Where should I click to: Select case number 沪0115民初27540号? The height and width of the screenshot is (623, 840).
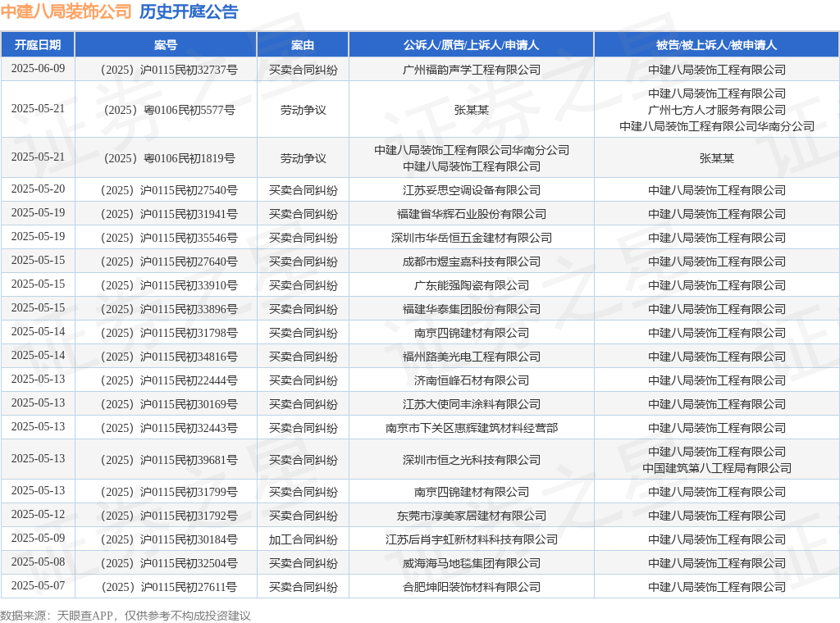(169, 190)
